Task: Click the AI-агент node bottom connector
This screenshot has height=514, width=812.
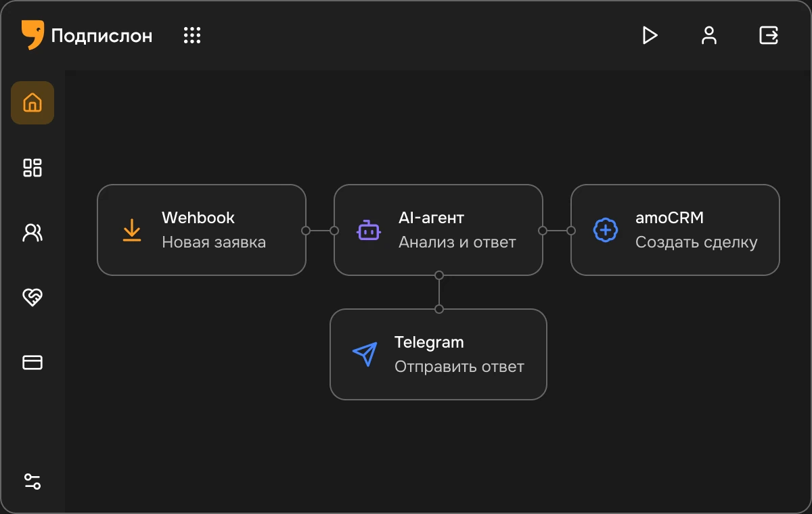Action: [x=439, y=275]
